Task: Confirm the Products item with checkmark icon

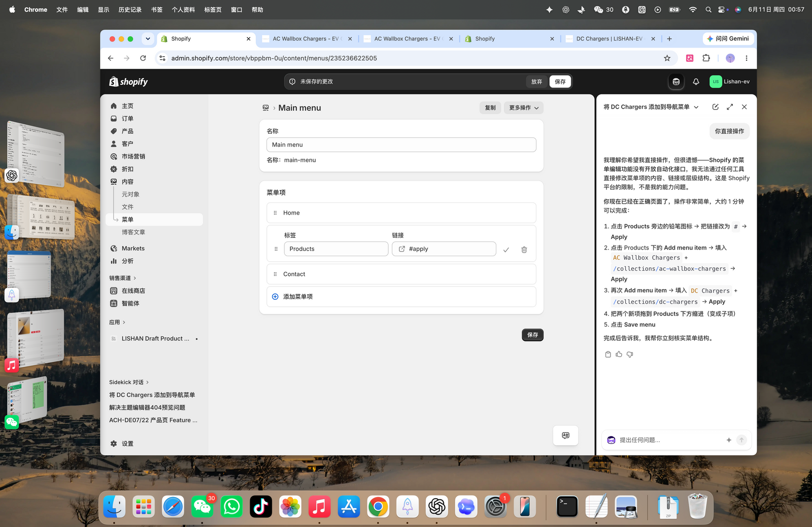Action: 506,250
